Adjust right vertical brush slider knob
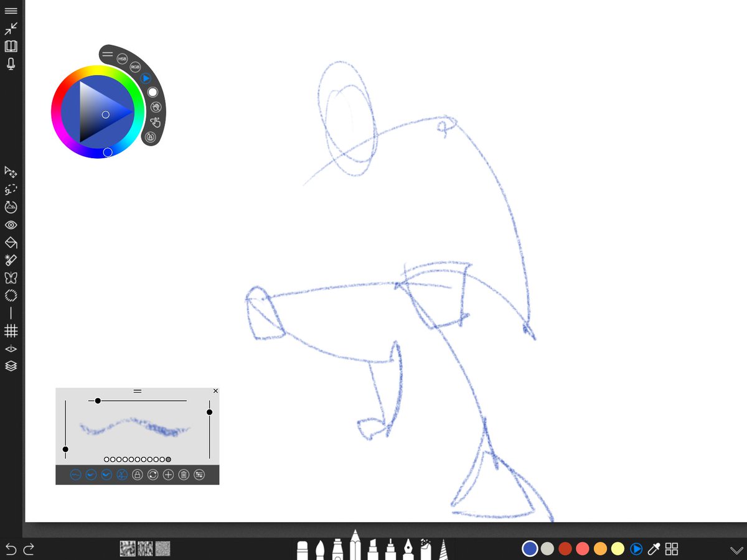 pos(209,412)
